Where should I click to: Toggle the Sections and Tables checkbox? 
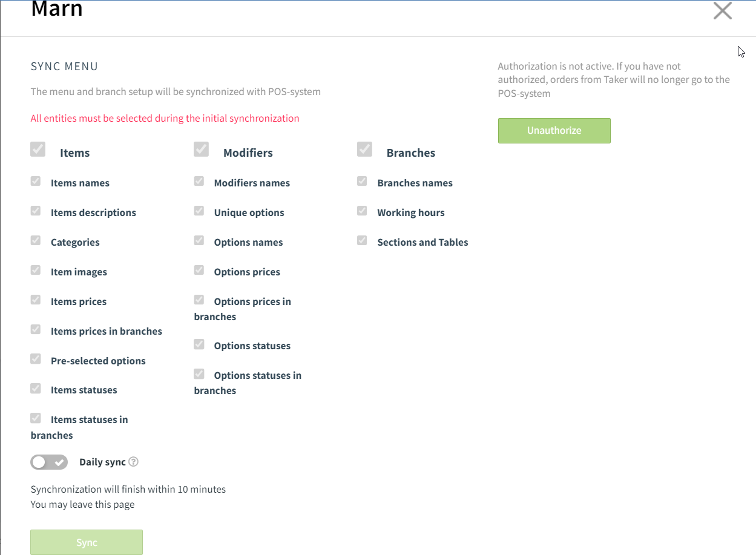click(362, 240)
